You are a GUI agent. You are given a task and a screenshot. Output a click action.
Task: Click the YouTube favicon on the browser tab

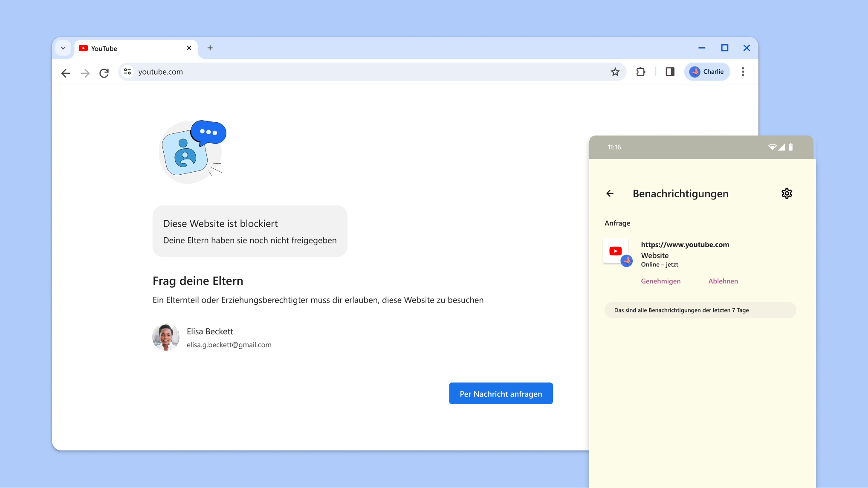point(84,48)
